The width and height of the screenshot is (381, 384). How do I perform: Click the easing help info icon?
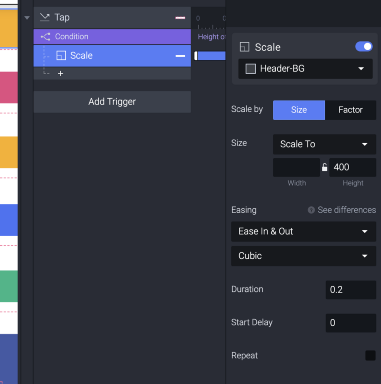pyautogui.click(x=311, y=210)
